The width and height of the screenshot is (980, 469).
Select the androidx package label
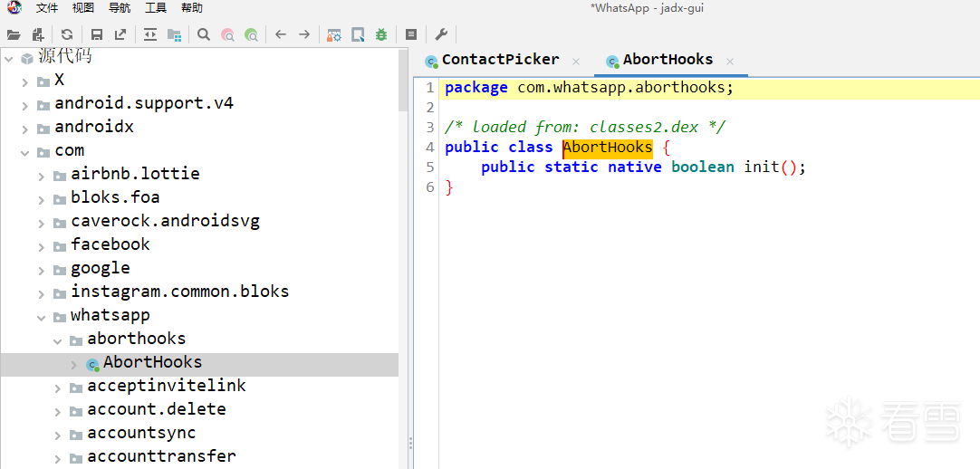pos(94,127)
